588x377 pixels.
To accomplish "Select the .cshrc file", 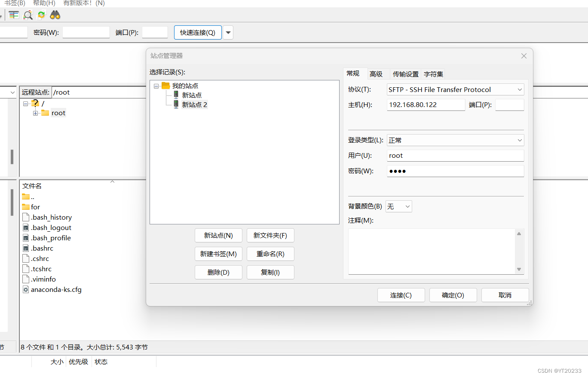I will pyautogui.click(x=40, y=259).
